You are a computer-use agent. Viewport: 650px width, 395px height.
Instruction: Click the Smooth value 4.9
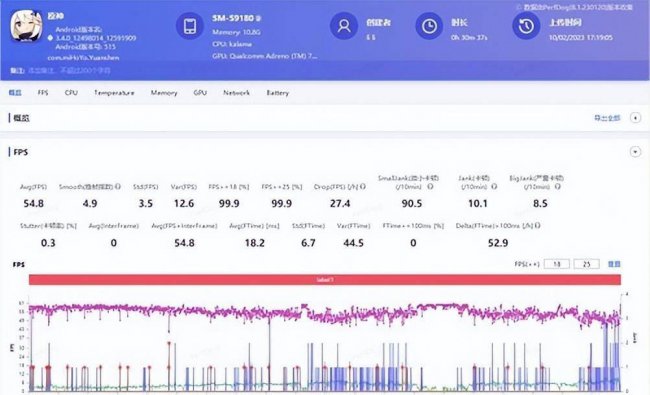[90, 204]
